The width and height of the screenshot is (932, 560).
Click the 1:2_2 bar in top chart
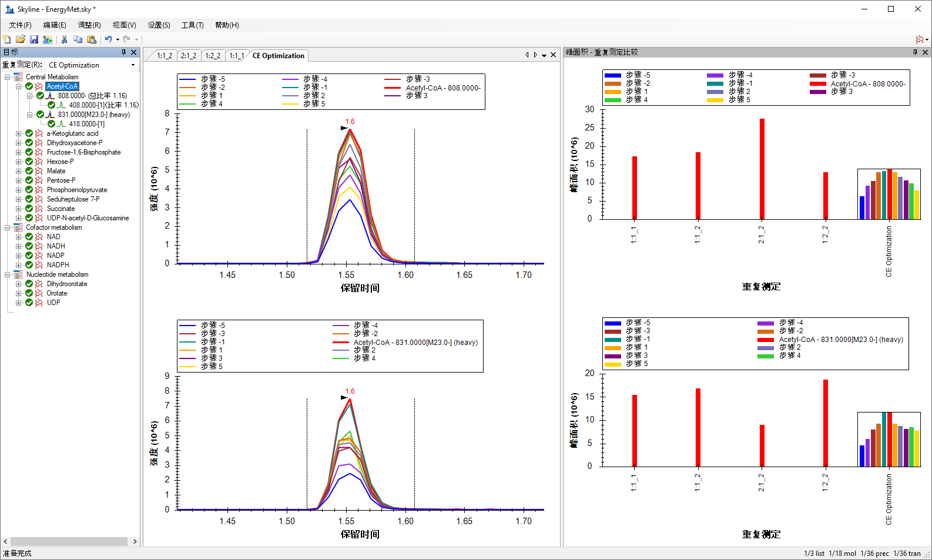tap(826, 195)
